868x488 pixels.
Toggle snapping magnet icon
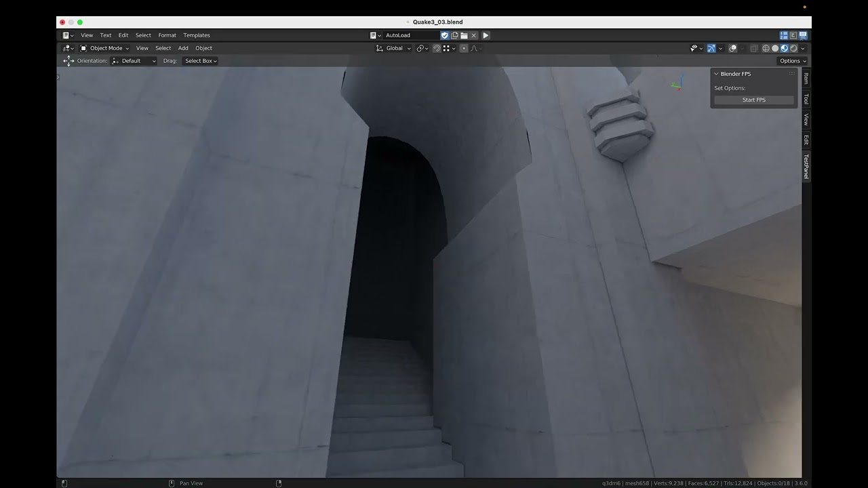437,48
